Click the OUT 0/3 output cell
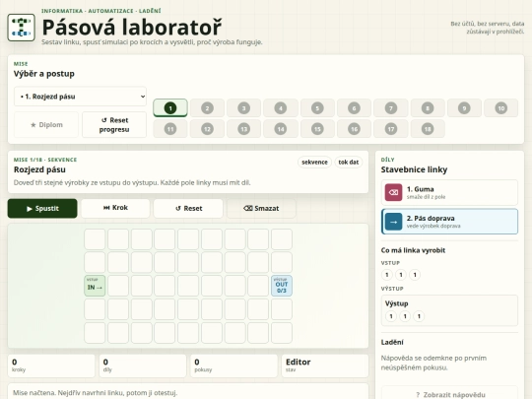Image resolution: width=532 pixels, height=399 pixels. point(282,286)
